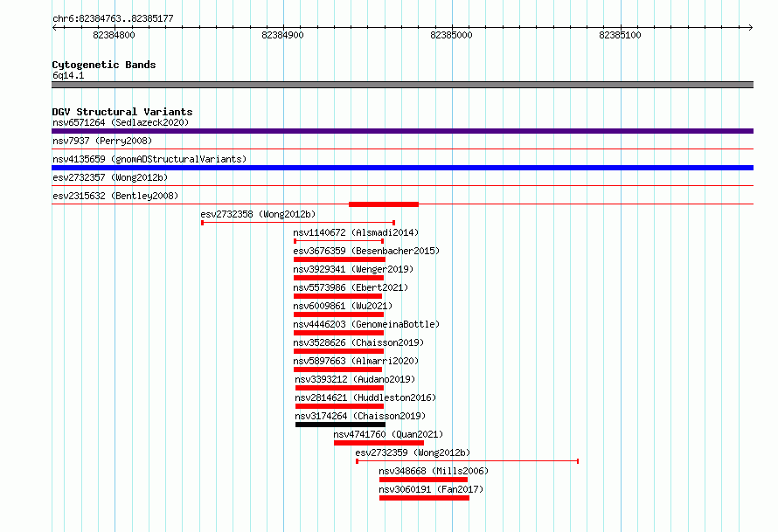Click the left arrow end of the ruler
This screenshot has width=778, height=532.
pos(54,27)
